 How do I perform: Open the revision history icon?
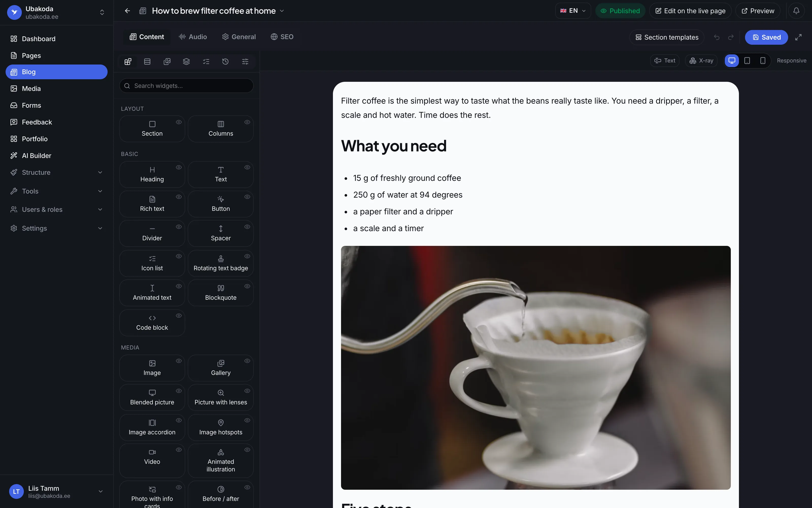[226, 61]
